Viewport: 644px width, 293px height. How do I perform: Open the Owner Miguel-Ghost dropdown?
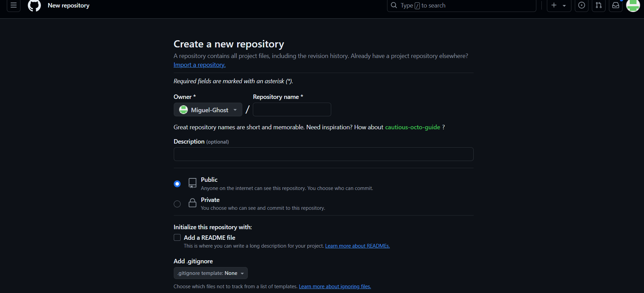(208, 110)
